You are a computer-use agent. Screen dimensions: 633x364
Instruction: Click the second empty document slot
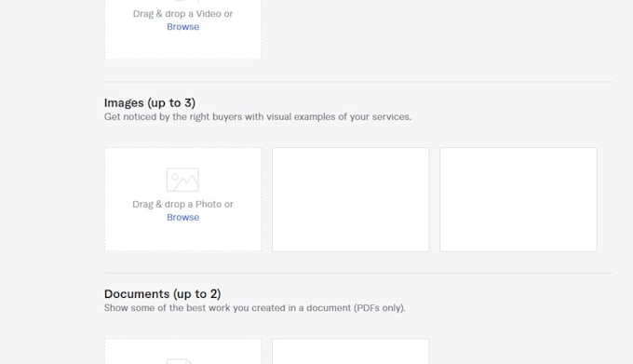click(350, 352)
